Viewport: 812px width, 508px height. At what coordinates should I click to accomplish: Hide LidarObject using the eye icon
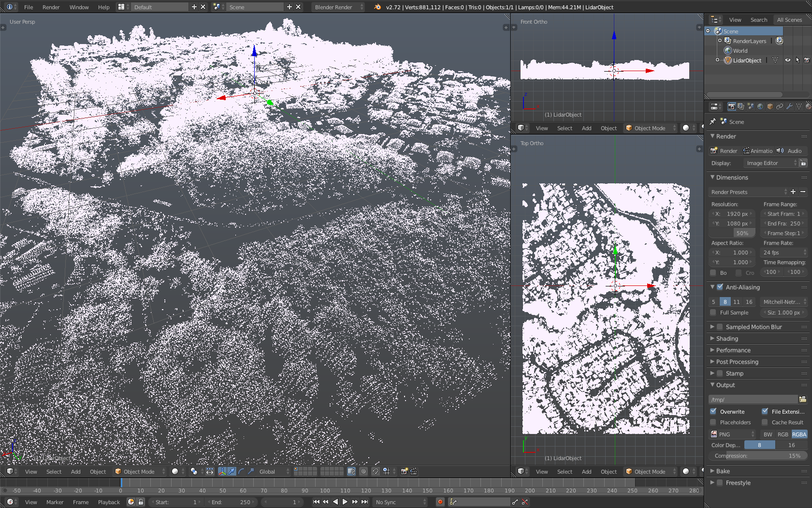tap(788, 60)
